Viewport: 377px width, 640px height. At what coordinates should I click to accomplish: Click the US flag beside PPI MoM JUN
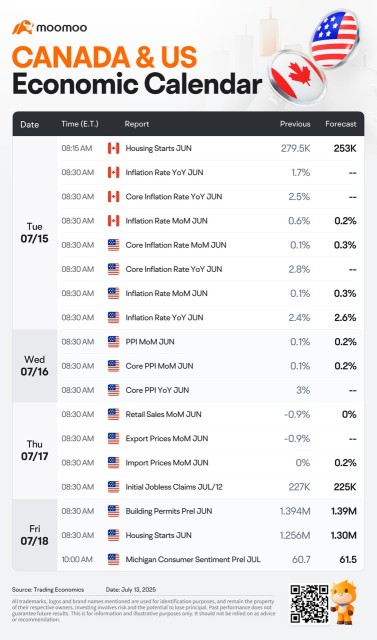click(x=113, y=342)
